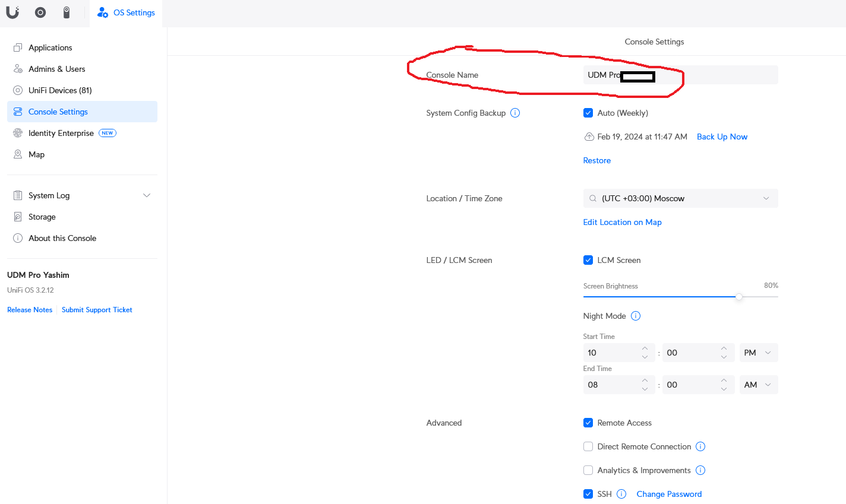Click the Identity Enterprise fingerprint icon
Viewport: 846px width, 504px height.
(18, 133)
